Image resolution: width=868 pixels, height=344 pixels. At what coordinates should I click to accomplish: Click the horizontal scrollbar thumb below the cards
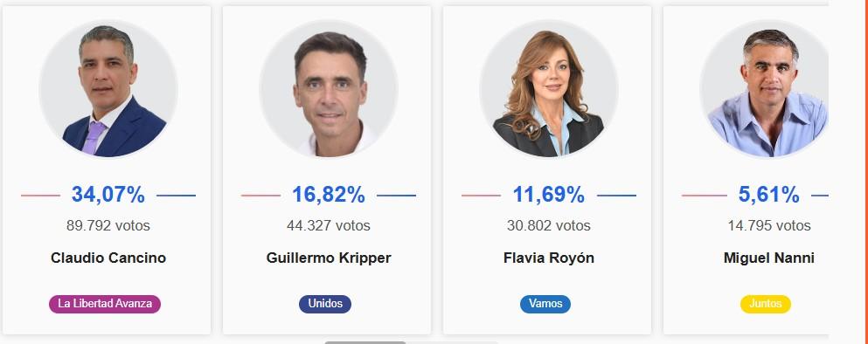[365, 342]
